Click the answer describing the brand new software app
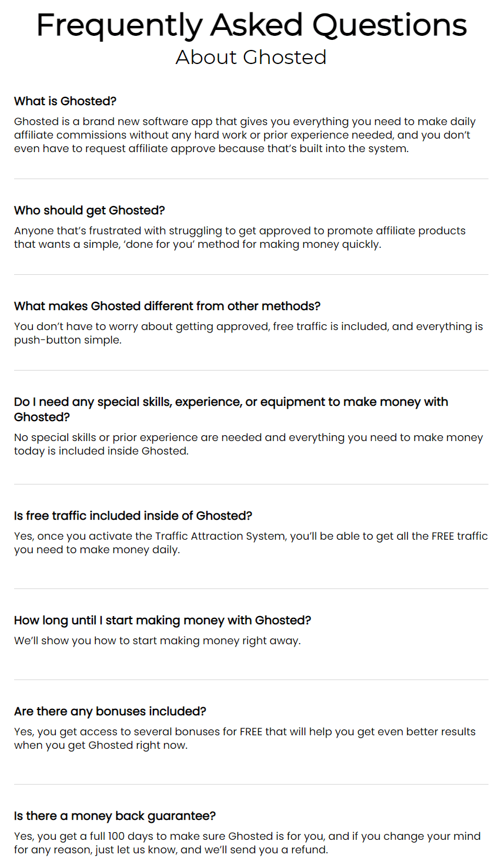 pyautogui.click(x=245, y=135)
